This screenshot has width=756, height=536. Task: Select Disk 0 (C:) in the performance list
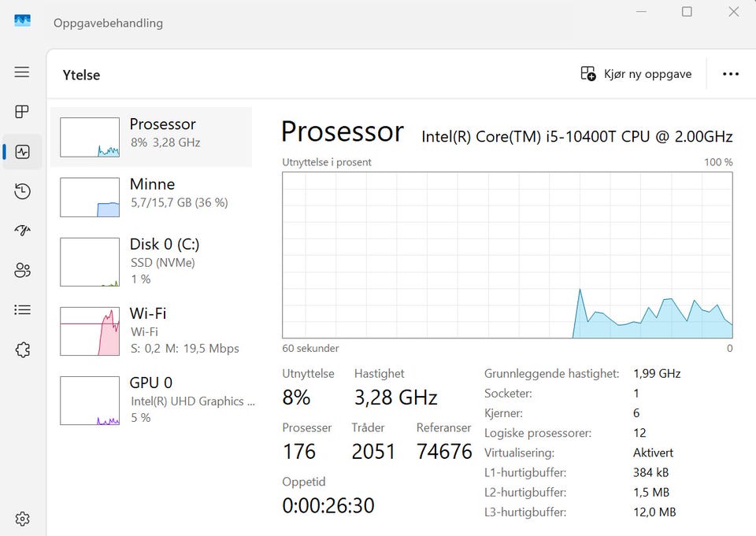coord(151,262)
